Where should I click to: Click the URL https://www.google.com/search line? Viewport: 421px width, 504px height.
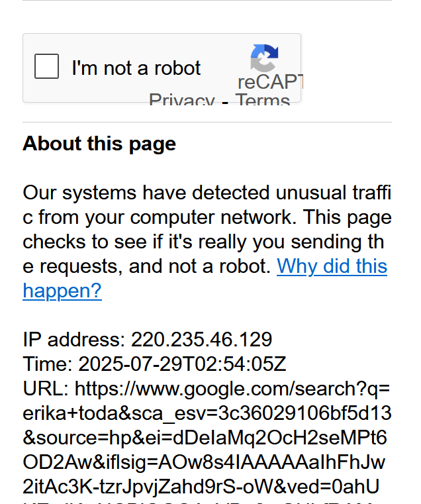click(x=207, y=389)
